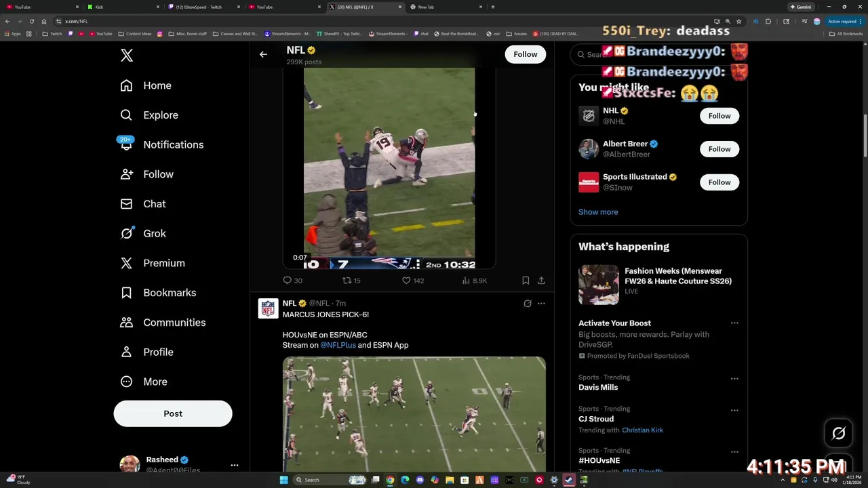Open Discord from the taskbar
This screenshot has width=868, height=488.
[x=420, y=480]
